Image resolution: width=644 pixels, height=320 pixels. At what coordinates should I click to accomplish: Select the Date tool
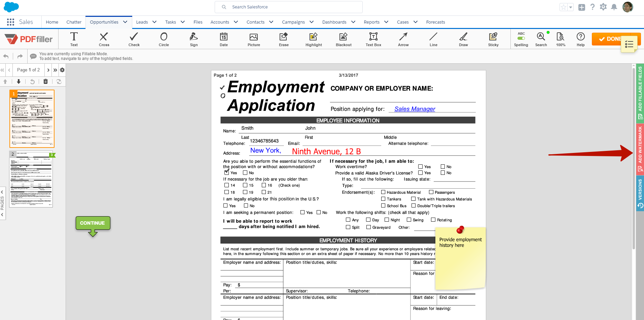click(224, 39)
